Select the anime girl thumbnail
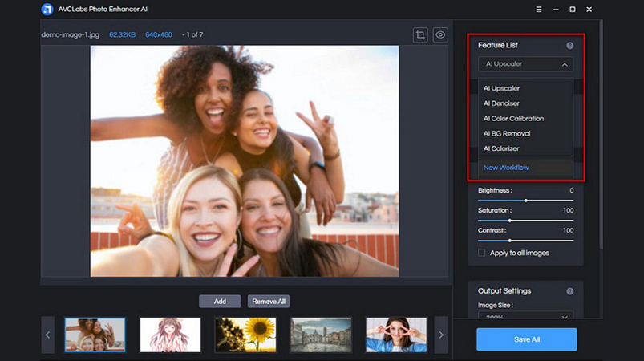 [171, 335]
